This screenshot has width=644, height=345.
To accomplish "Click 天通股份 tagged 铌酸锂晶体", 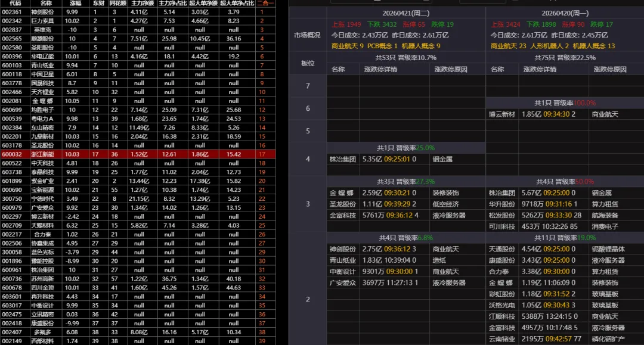I will pos(502,249).
